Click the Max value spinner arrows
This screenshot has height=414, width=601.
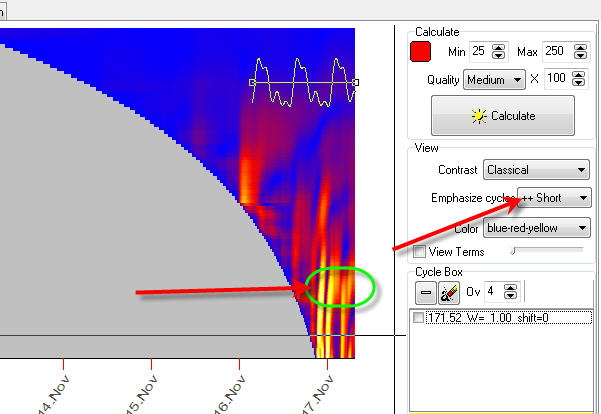(x=581, y=50)
